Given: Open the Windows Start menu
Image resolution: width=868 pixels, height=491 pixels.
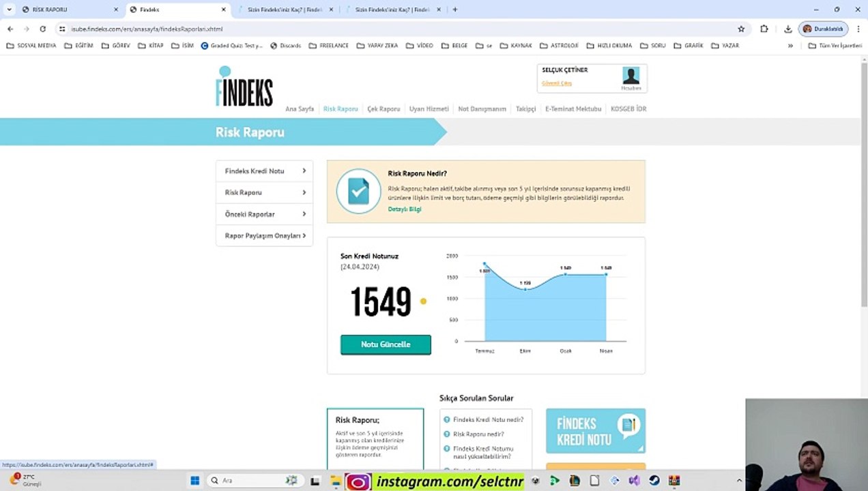Looking at the screenshot, I should click(194, 481).
